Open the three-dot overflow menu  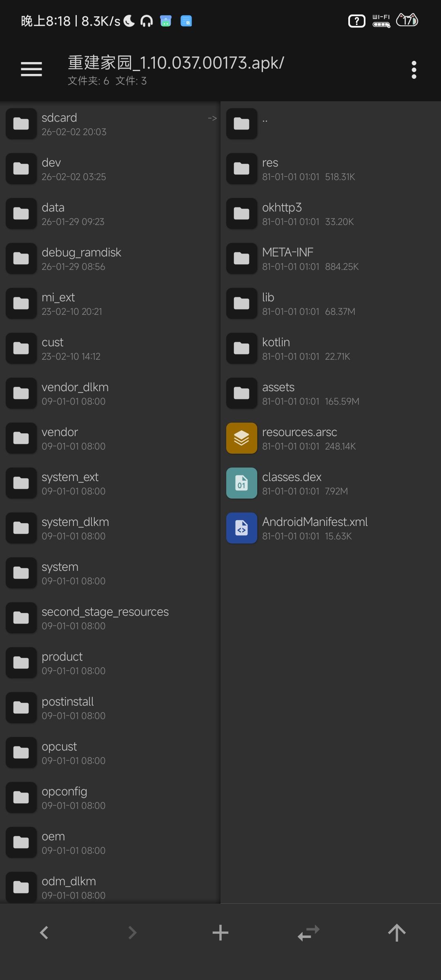click(414, 70)
